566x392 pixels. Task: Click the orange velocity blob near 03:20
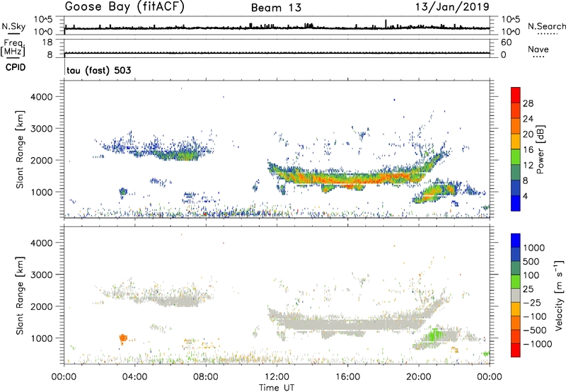coord(123,338)
